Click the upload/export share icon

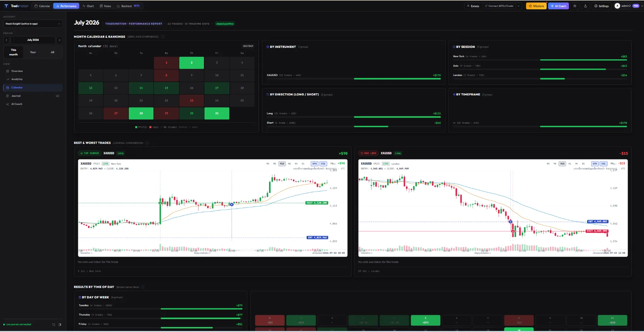[x=585, y=6]
